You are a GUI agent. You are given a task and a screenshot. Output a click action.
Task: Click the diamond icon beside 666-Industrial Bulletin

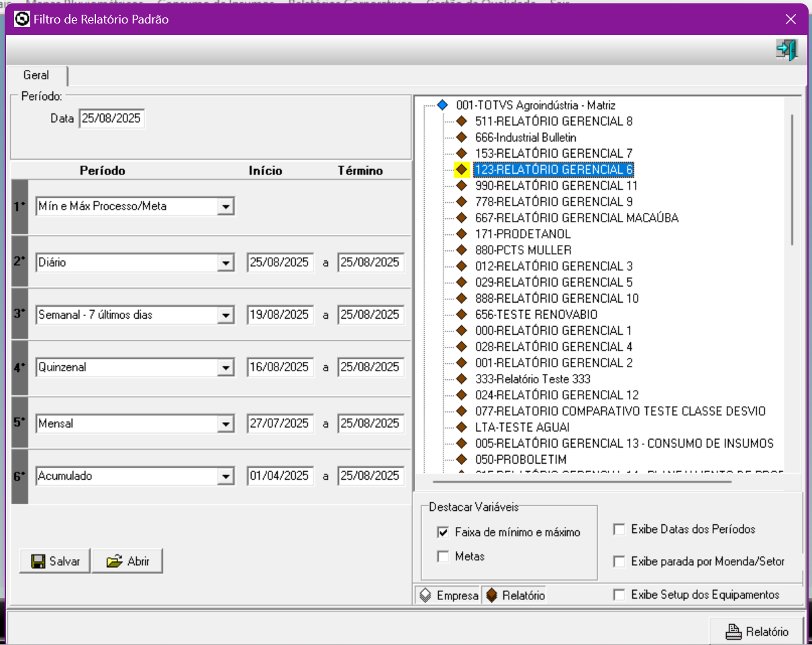[x=462, y=138]
